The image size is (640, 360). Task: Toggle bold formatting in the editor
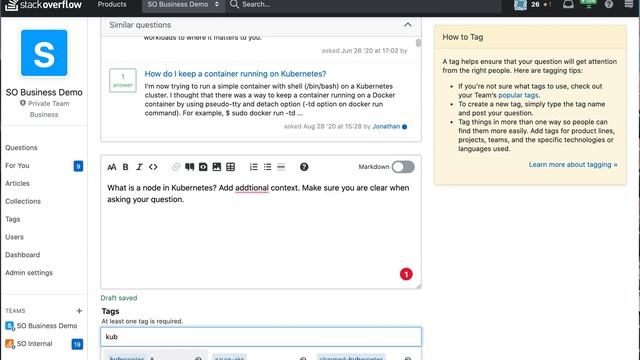126,167
